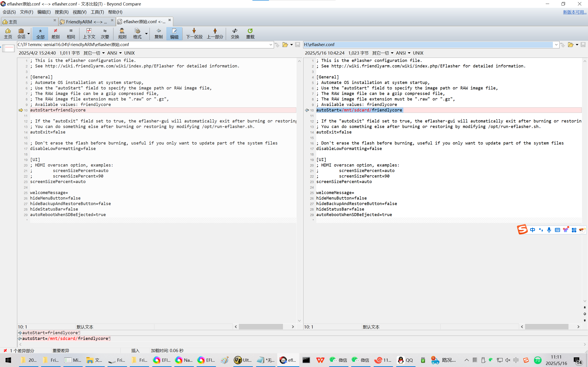Toggle the Show All (全部) display filter
This screenshot has height=367, width=588.
[40, 33]
